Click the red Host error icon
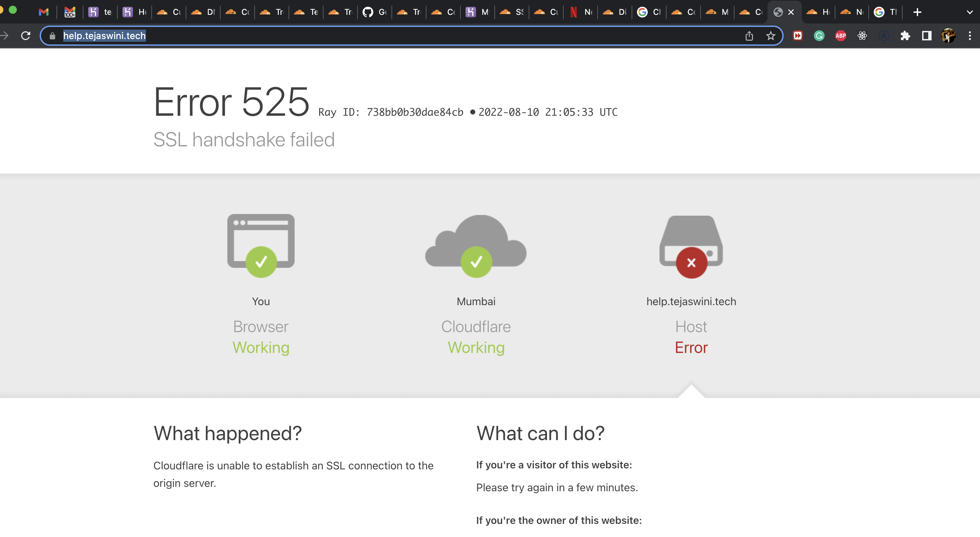 pyautogui.click(x=691, y=262)
